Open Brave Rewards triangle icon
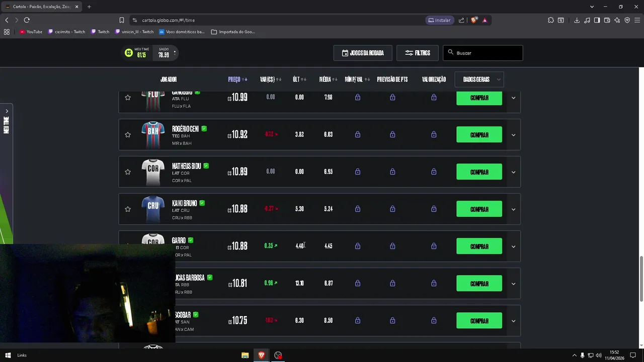644x362 pixels. click(x=485, y=20)
